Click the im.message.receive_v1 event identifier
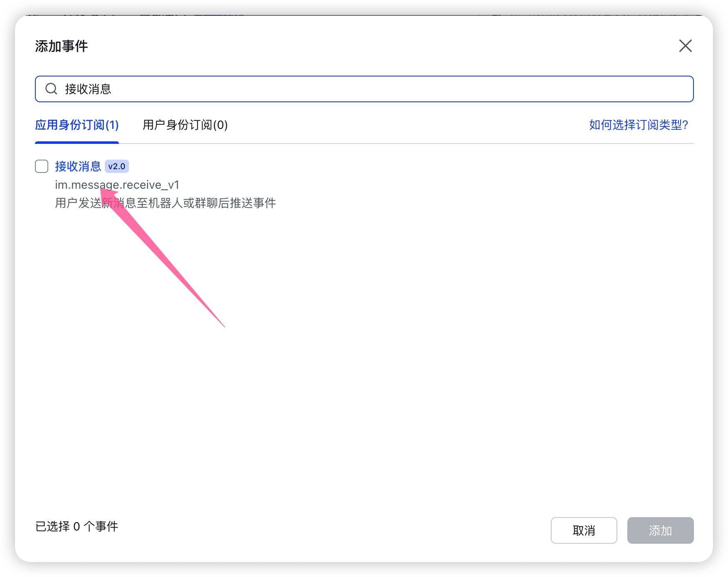728x577 pixels. [x=117, y=185]
